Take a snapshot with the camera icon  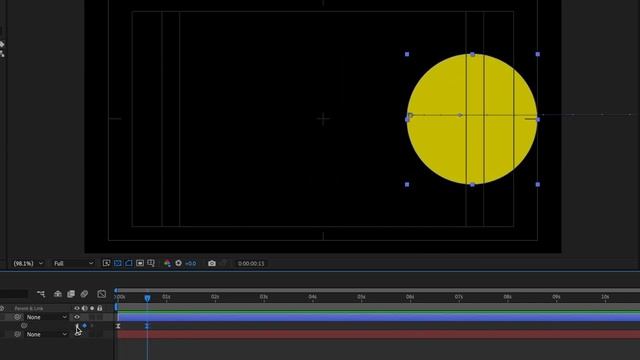pyautogui.click(x=211, y=263)
